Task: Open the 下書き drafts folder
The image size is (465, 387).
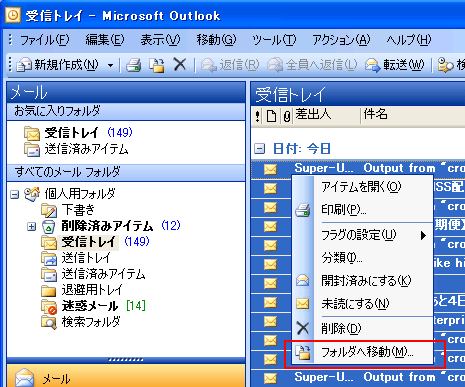Action: tap(78, 210)
